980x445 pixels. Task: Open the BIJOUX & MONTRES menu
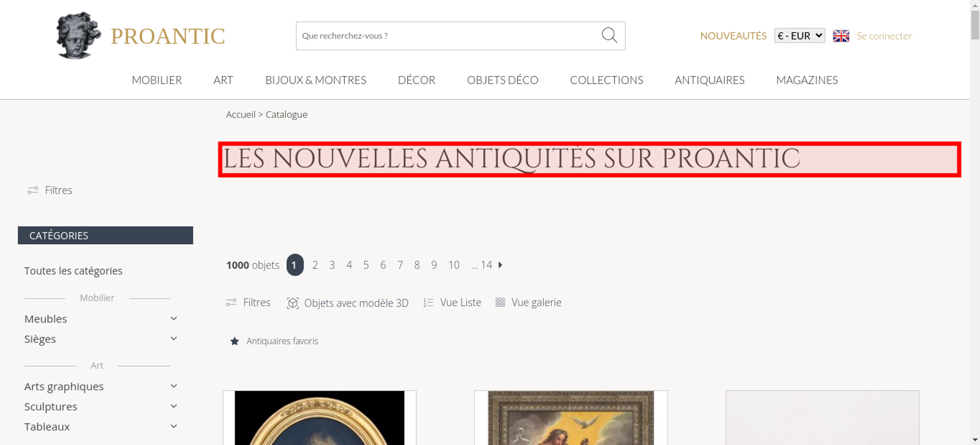point(316,80)
